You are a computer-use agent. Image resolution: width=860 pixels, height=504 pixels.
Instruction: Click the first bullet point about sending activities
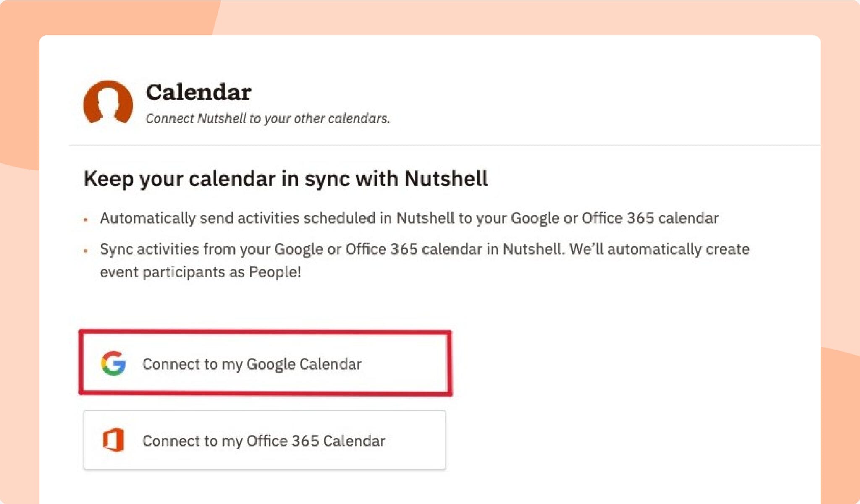pyautogui.click(x=409, y=218)
